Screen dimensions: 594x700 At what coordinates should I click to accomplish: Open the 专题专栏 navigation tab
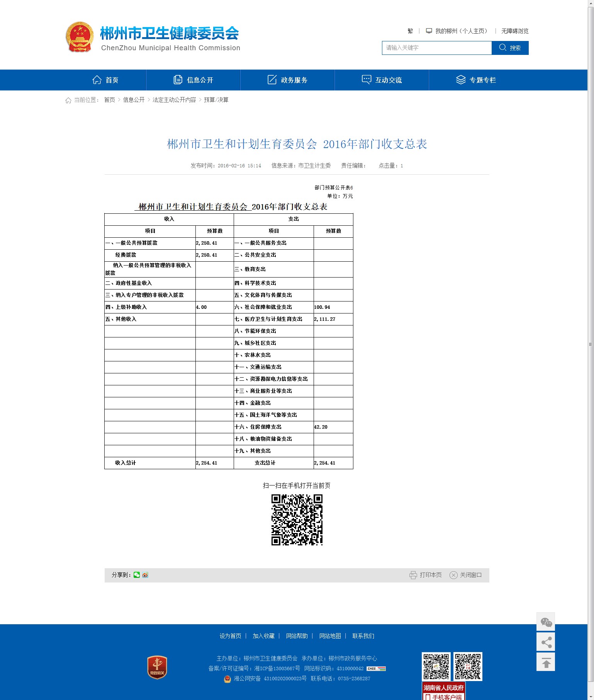coord(476,80)
